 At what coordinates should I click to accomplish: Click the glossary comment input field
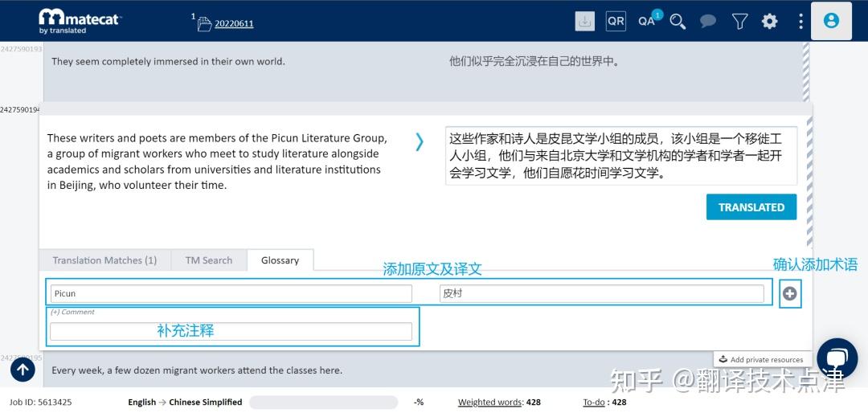231,331
